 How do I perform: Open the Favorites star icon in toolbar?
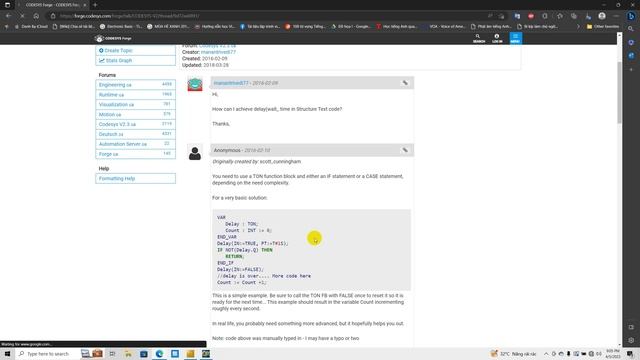(560, 16)
